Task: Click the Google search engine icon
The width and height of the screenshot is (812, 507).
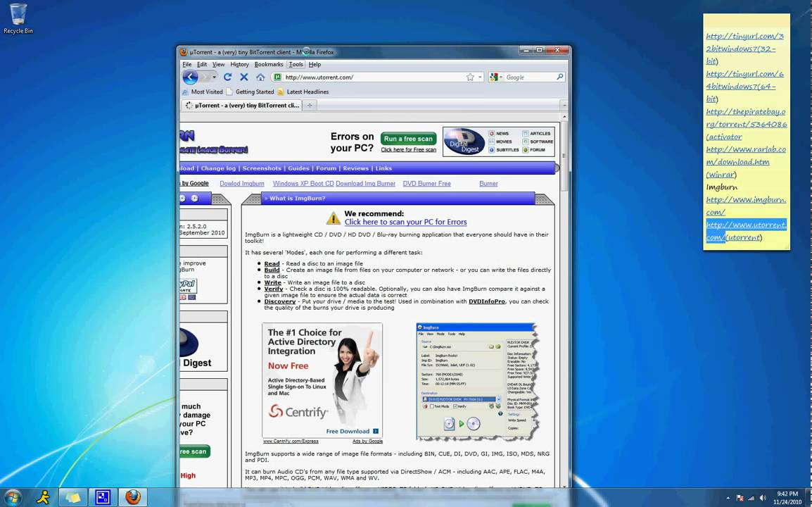Action: coord(493,77)
